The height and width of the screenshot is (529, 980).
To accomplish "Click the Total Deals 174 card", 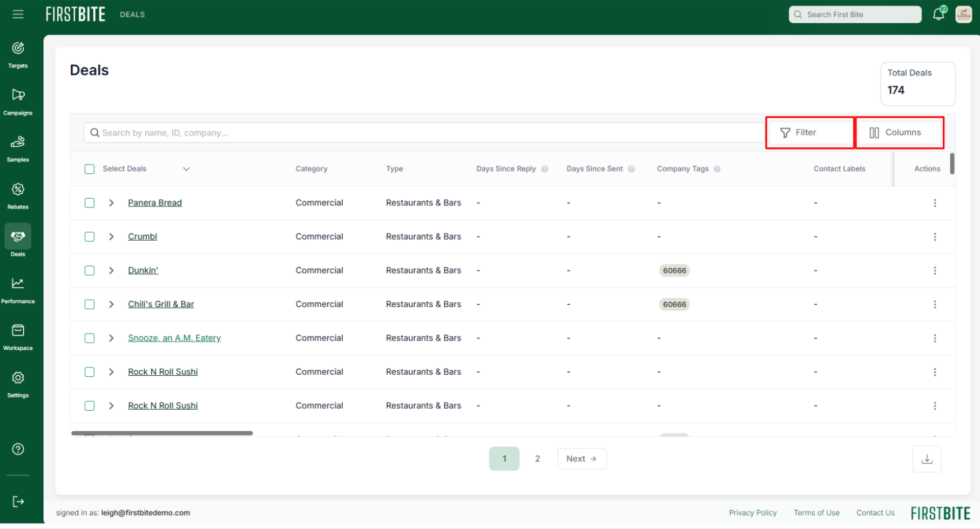I will point(918,84).
